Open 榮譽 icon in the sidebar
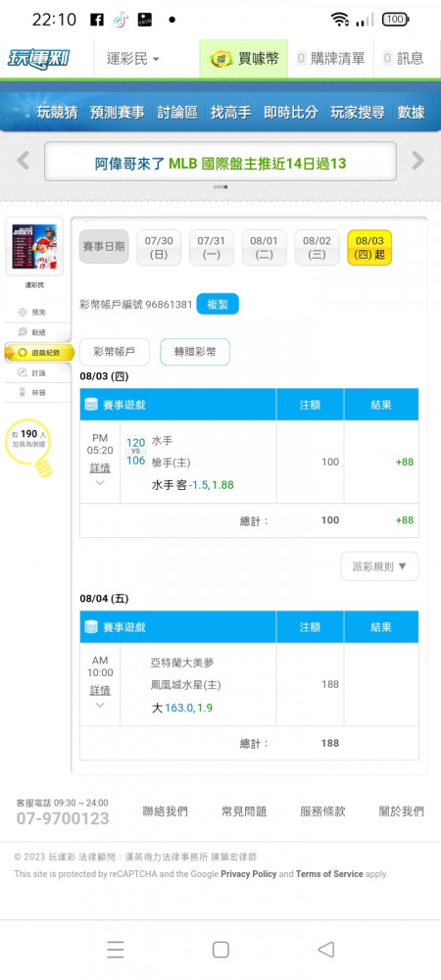Image resolution: width=441 pixels, height=980 pixels. (24, 393)
